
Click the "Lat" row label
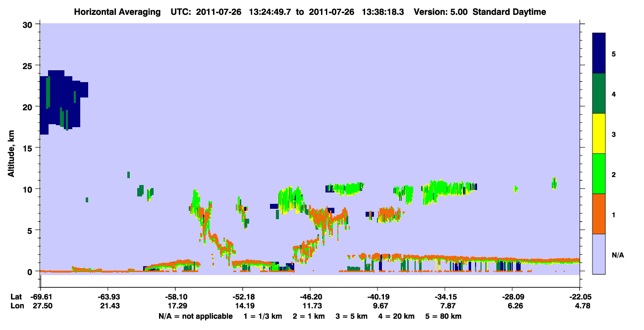[x=16, y=297]
